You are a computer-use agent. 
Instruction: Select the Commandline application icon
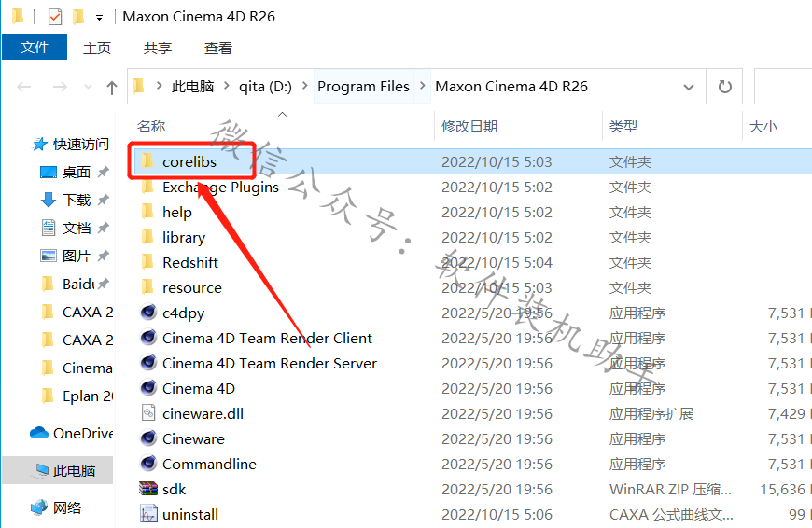148,464
